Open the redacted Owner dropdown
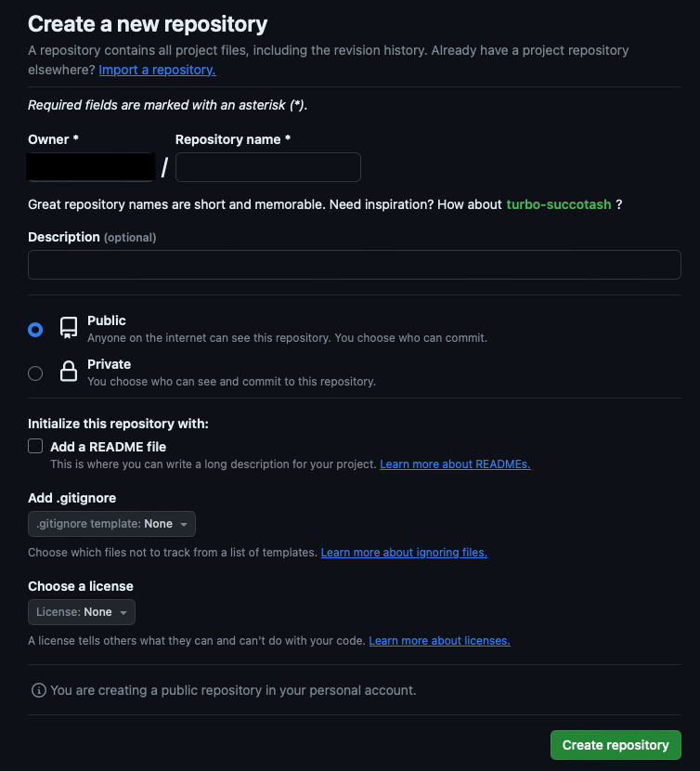The width and height of the screenshot is (700, 771). pos(91,166)
